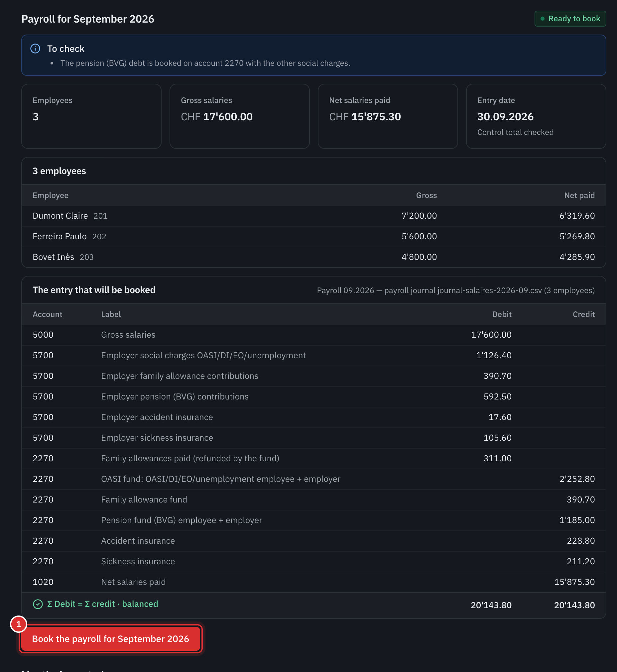
Task: Click the OASI fund employee + employer line
Action: [x=221, y=479]
